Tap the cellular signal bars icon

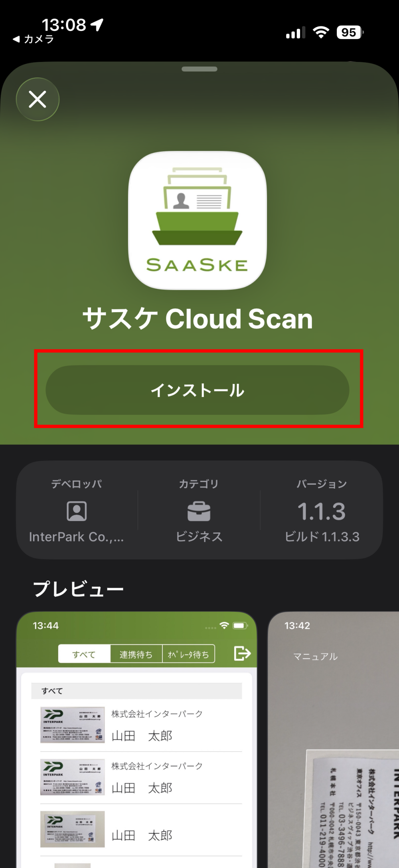(x=296, y=32)
